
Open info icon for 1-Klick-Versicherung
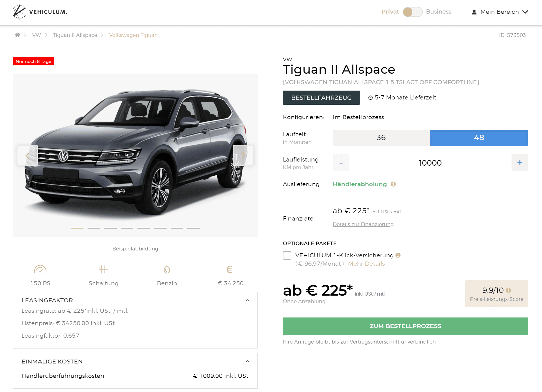tap(398, 255)
